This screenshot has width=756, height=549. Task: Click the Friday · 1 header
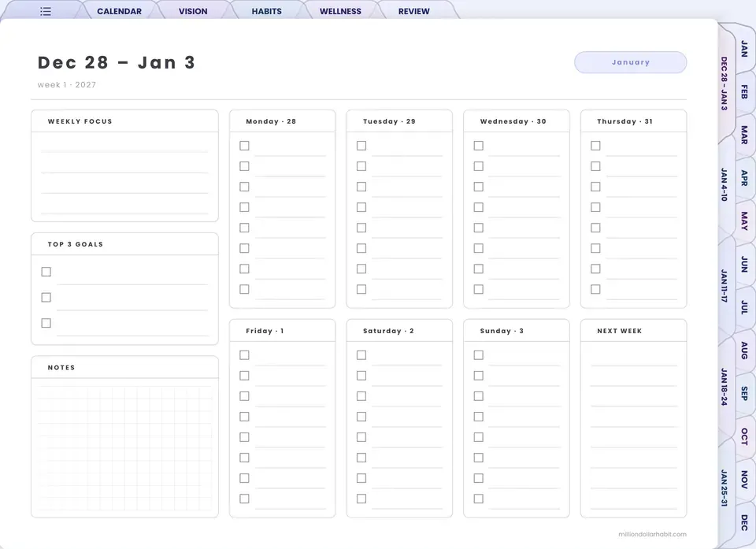(265, 331)
